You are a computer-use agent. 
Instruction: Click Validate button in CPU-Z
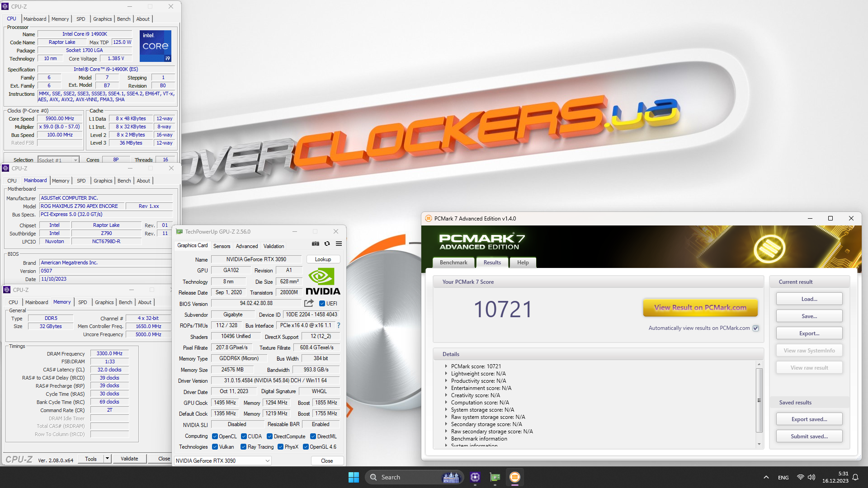point(129,459)
